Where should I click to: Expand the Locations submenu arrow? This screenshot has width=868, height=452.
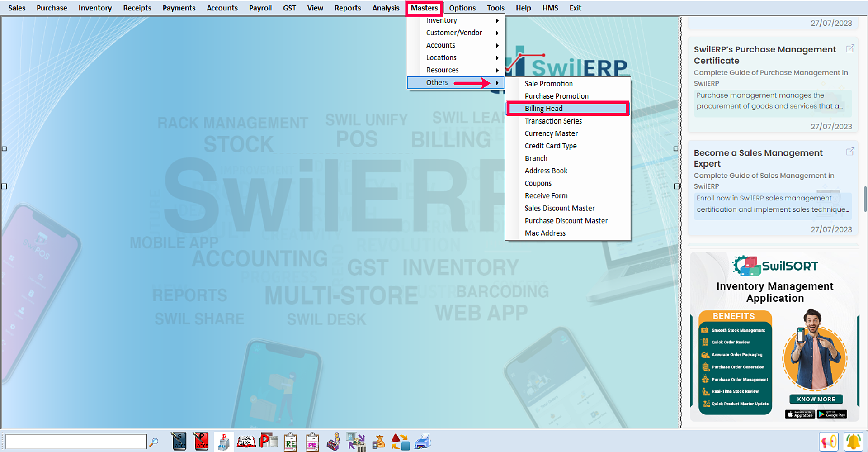(497, 58)
